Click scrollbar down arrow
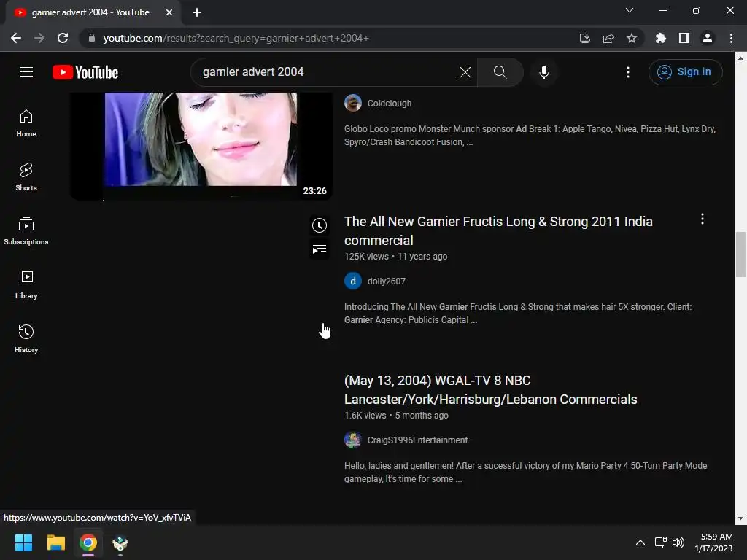Image resolution: width=747 pixels, height=560 pixels. coord(740,518)
